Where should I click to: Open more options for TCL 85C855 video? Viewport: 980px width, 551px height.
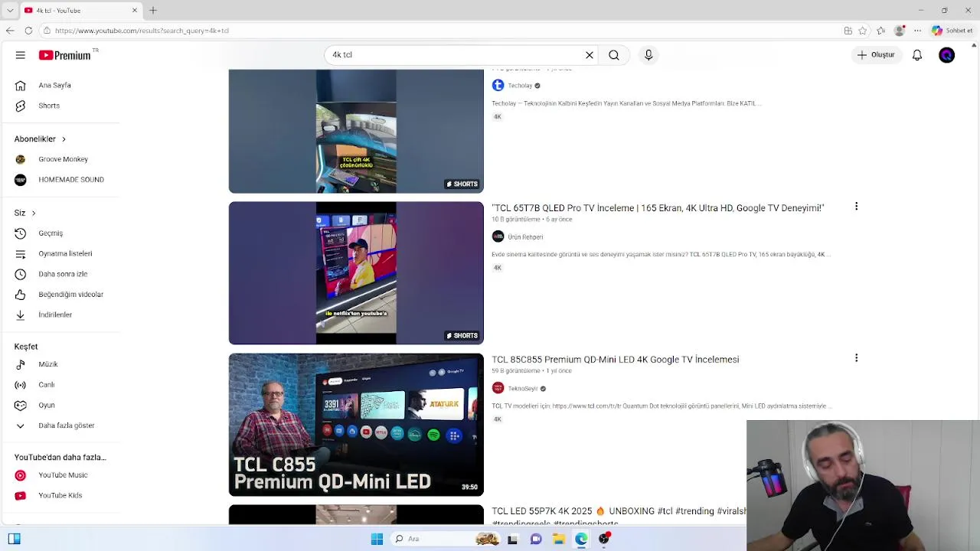[x=856, y=358]
